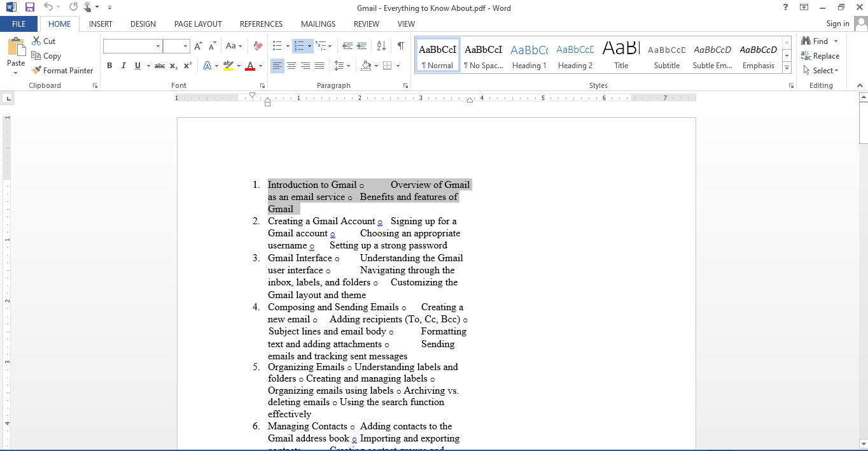Image resolution: width=868 pixels, height=451 pixels.
Task: Open the Clipboard pane launcher
Action: pyautogui.click(x=95, y=85)
